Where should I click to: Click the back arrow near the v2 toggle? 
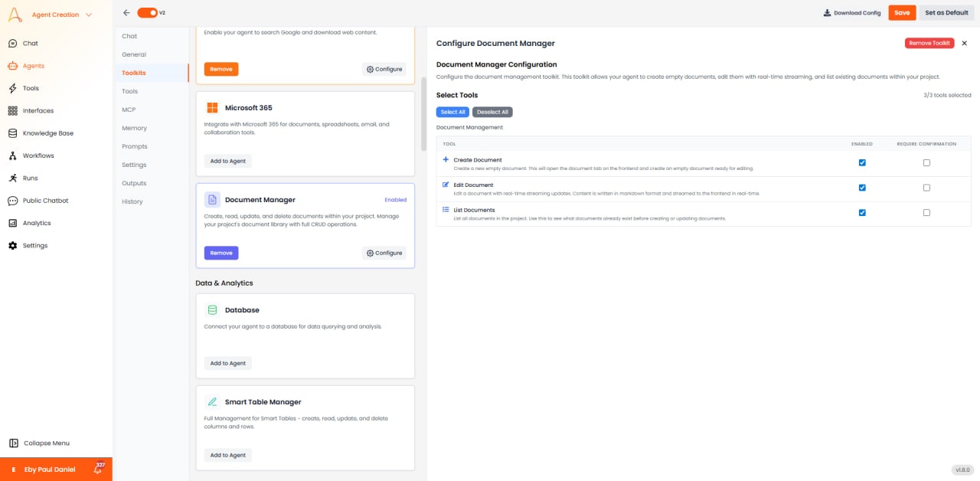[x=126, y=12]
